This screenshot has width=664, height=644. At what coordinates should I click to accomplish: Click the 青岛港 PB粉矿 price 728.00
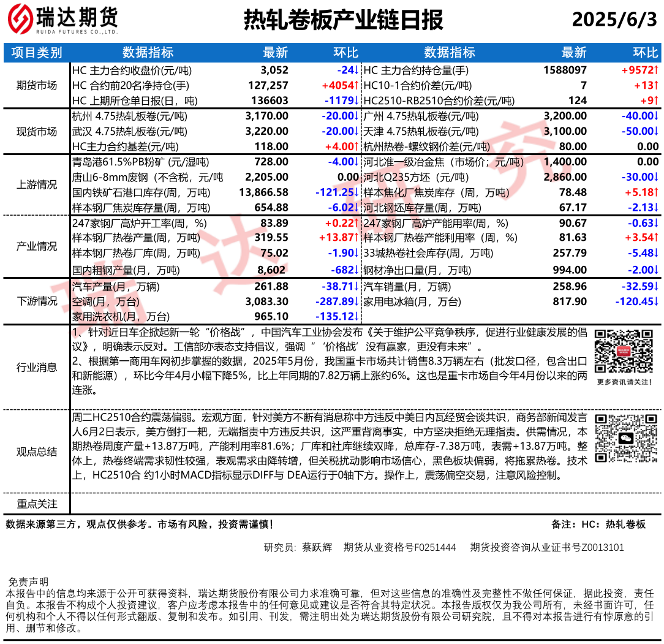(271, 162)
